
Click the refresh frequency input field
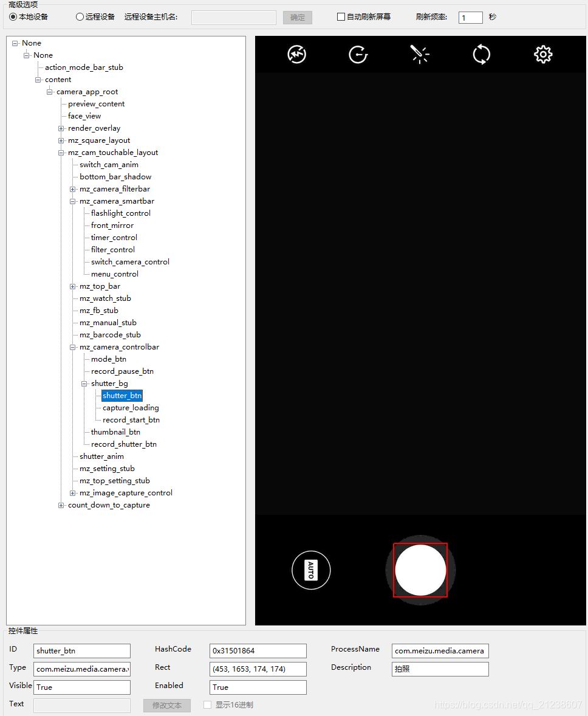471,18
